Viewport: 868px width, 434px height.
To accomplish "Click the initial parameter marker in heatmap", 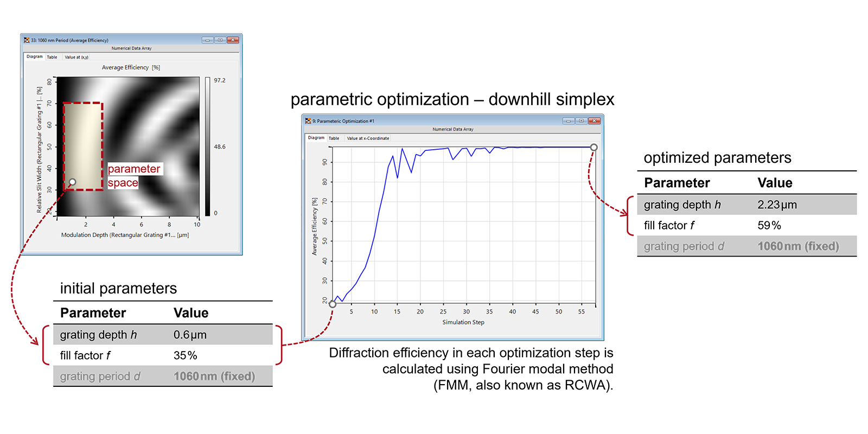I will coord(72,182).
